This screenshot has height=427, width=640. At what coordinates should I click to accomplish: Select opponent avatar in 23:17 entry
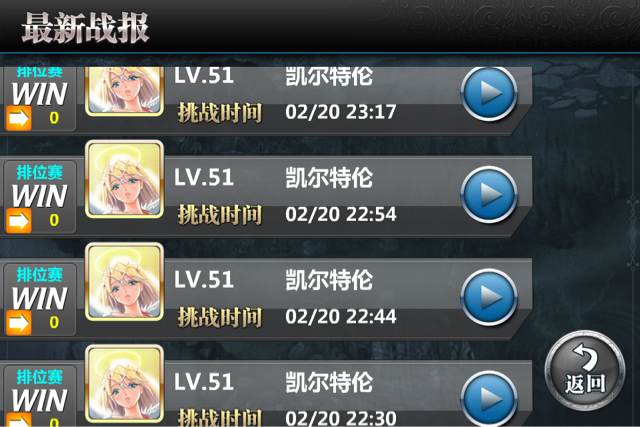point(124,91)
